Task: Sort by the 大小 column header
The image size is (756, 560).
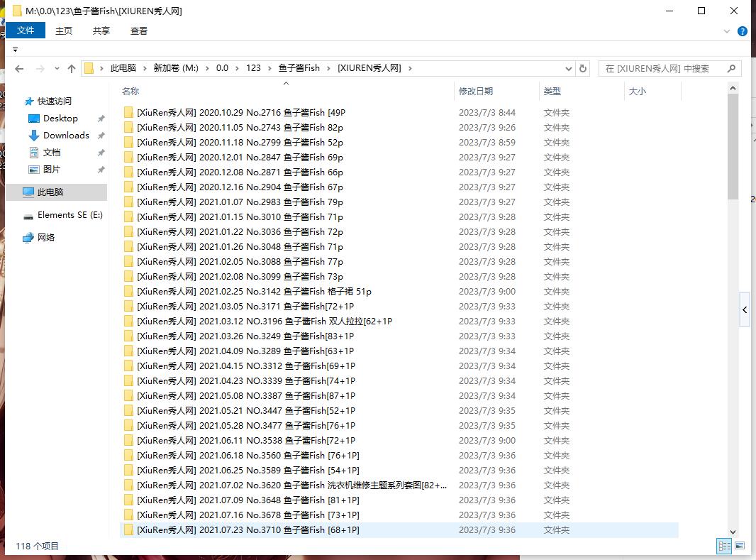Action: (x=638, y=91)
